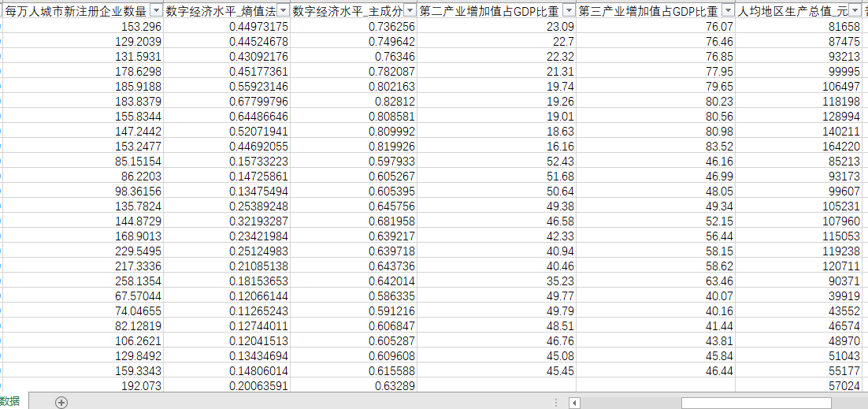Open filter dropdown for 人均地区生产总值_元
The height and width of the screenshot is (409, 868).
coord(855,11)
